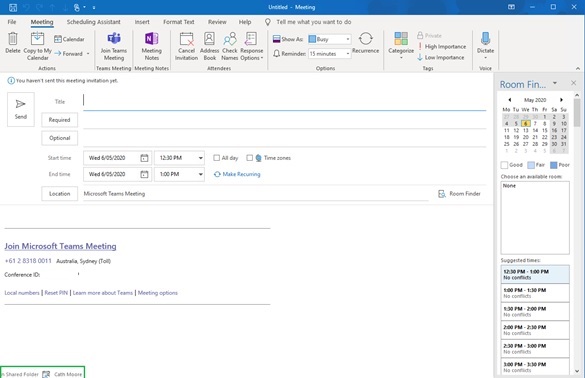
Task: Click the Reset PIN link
Action: pos(56,293)
